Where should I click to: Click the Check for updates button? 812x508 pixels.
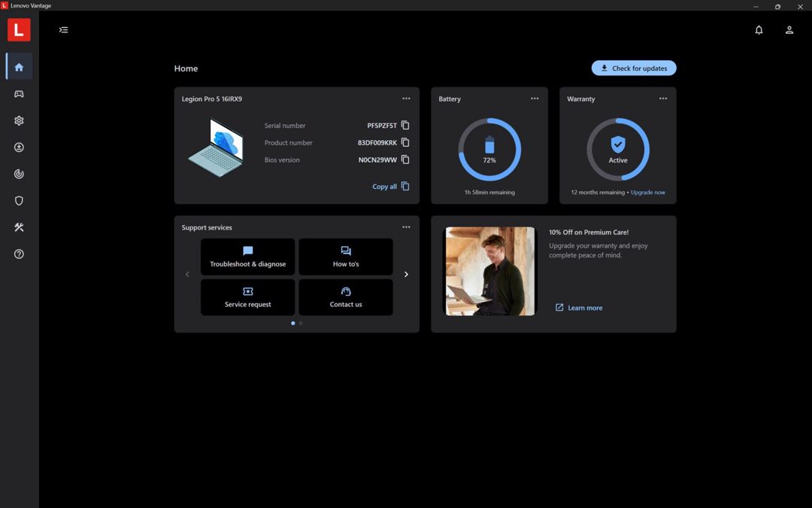tap(634, 68)
